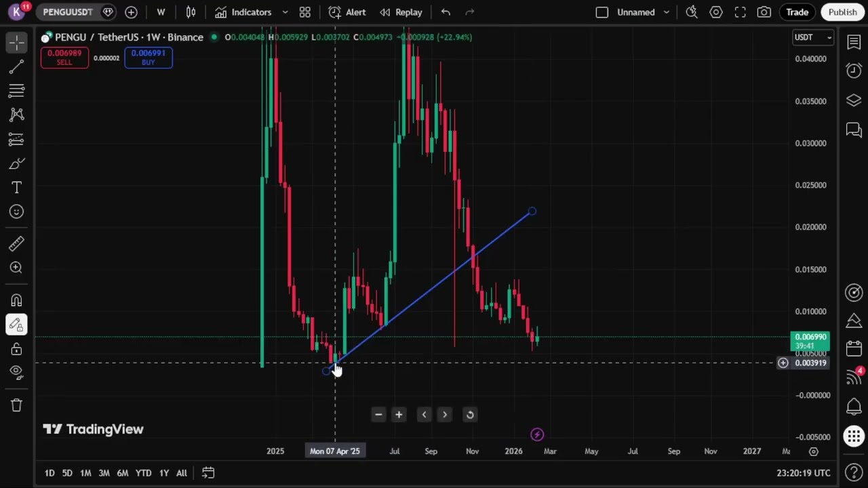This screenshot has width=868, height=488.
Task: Toggle hide all drawings eye icon
Action: [x=16, y=371]
